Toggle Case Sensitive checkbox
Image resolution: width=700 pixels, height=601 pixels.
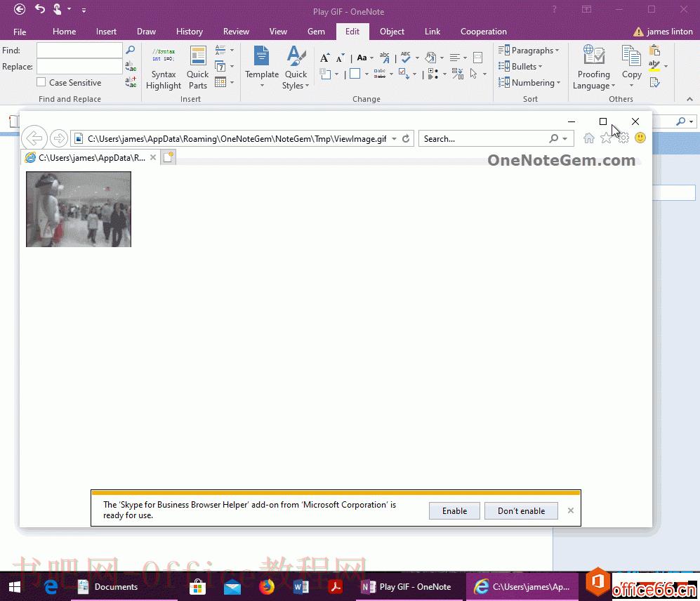(x=41, y=82)
